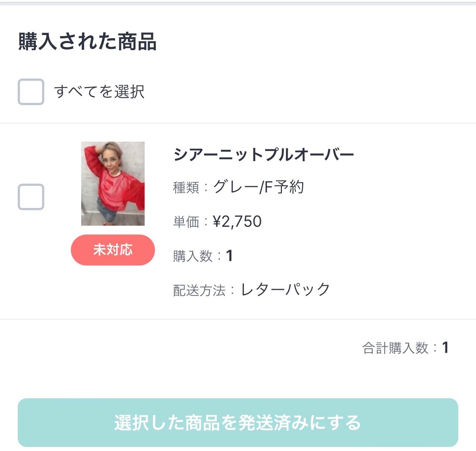Click the 未対応 status badge
This screenshot has width=476, height=451.
pyautogui.click(x=113, y=250)
